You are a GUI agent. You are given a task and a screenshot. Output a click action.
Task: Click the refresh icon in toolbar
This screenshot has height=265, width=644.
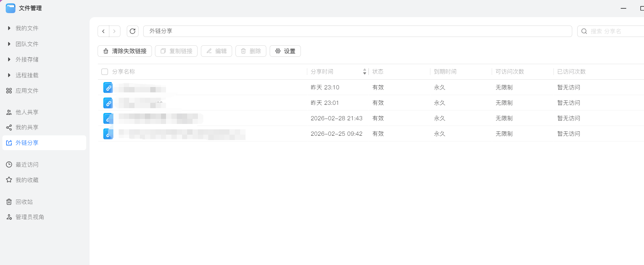click(x=132, y=31)
